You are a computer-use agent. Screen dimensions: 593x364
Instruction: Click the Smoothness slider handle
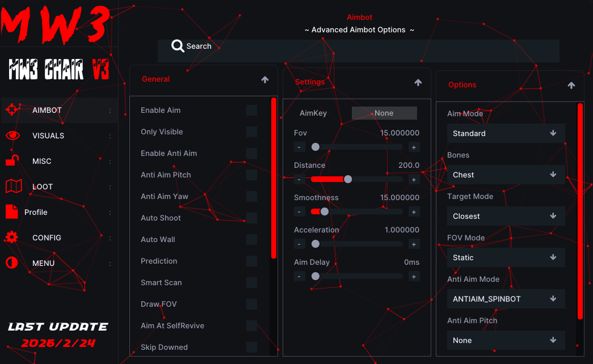[325, 211]
